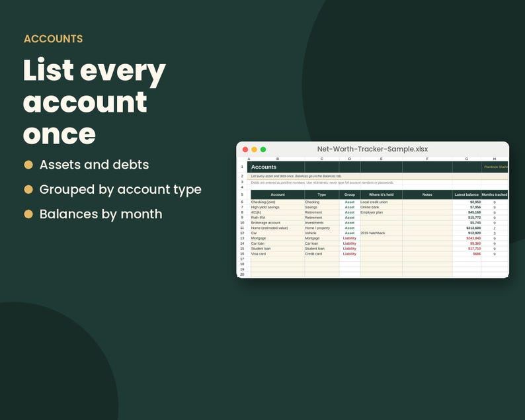Viewport: 525px width, 420px height.
Task: Select the empty Notes cell in Checking row
Action: click(x=427, y=202)
